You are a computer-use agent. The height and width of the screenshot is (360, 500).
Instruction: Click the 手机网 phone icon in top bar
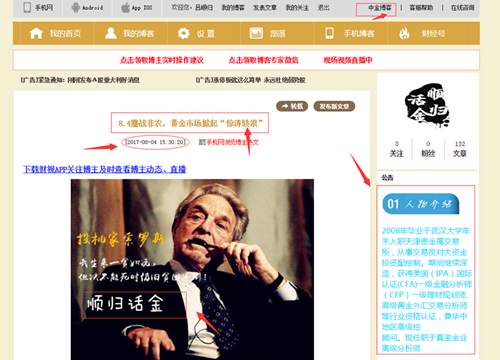coord(27,7)
